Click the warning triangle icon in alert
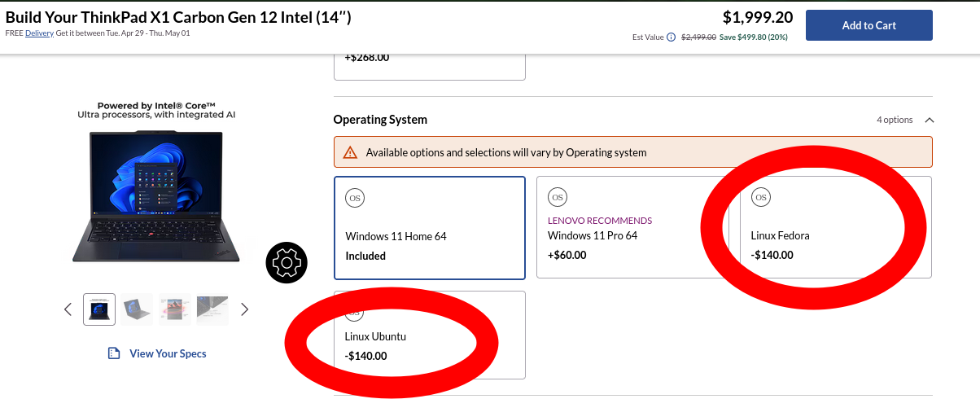The height and width of the screenshot is (399, 980). coord(350,152)
